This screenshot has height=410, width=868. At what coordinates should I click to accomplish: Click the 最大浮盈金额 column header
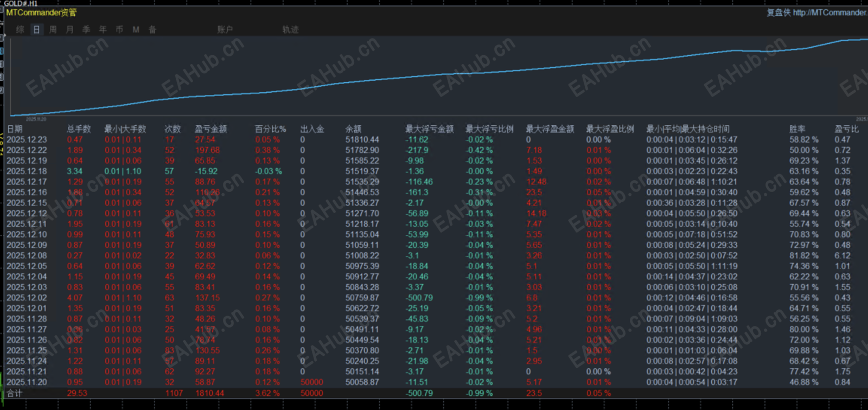550,129
